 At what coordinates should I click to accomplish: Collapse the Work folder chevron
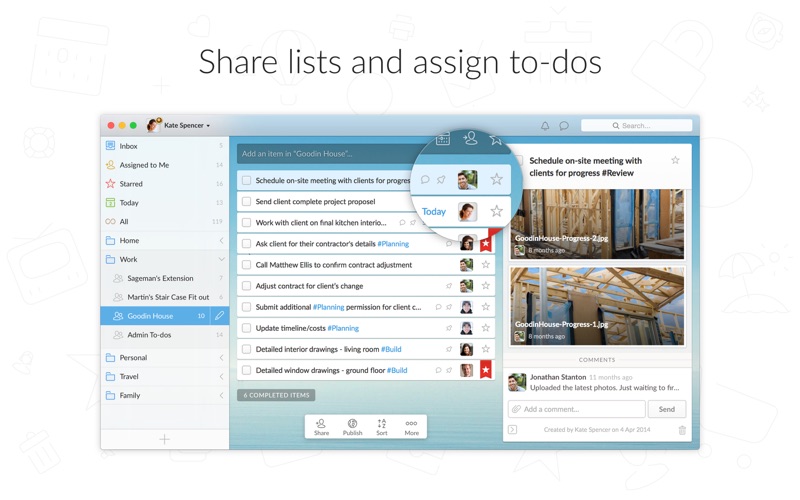pyautogui.click(x=221, y=259)
